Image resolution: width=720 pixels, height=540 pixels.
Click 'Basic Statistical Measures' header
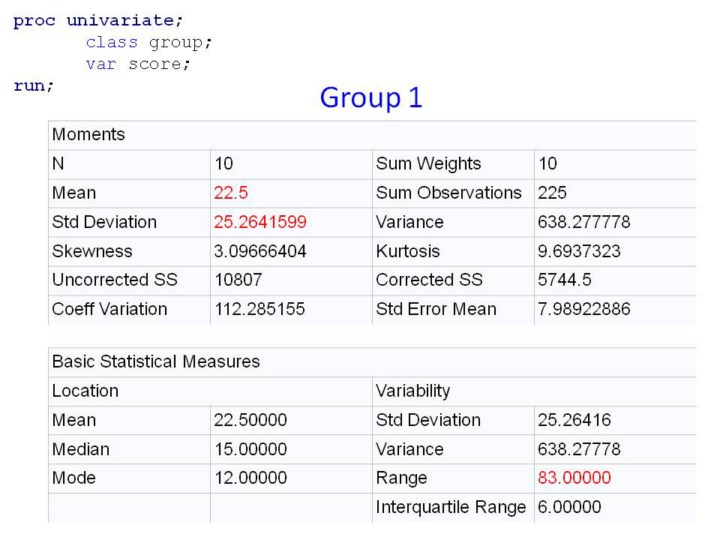[156, 362]
